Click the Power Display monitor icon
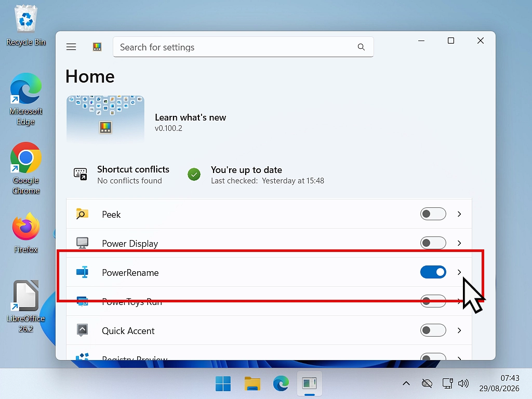This screenshot has height=399, width=532. click(82, 243)
